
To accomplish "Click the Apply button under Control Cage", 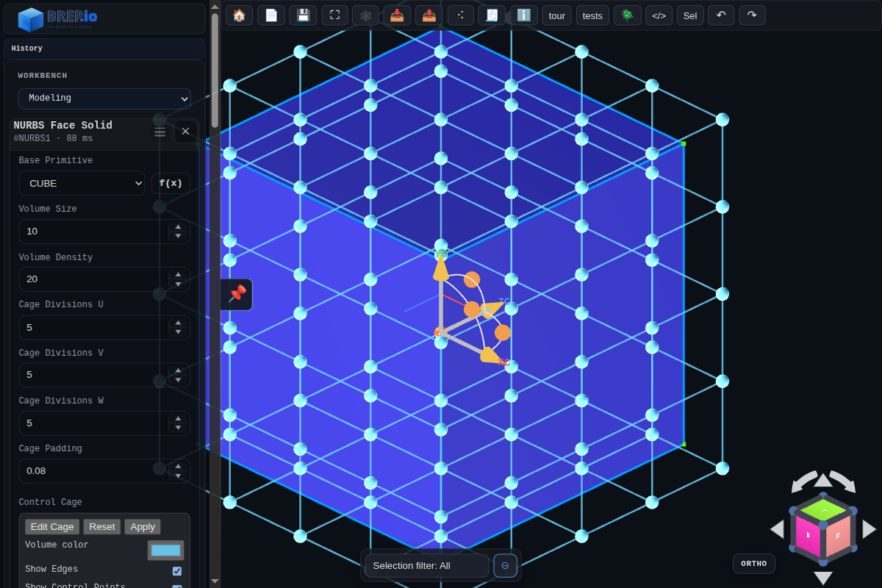I will pyautogui.click(x=143, y=526).
